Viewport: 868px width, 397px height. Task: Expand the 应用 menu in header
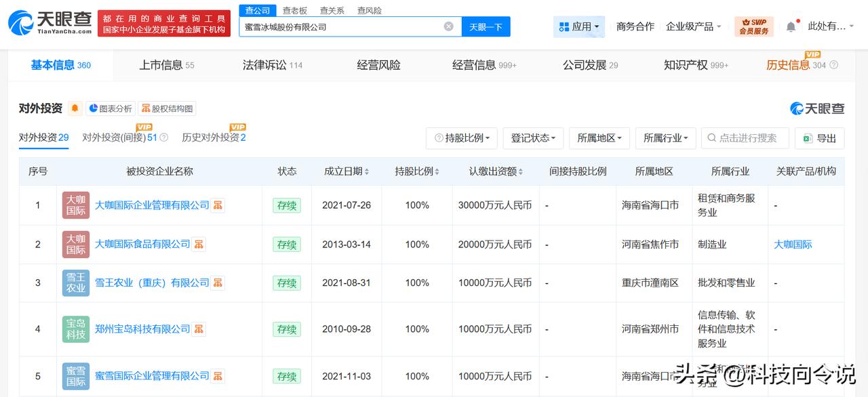578,26
